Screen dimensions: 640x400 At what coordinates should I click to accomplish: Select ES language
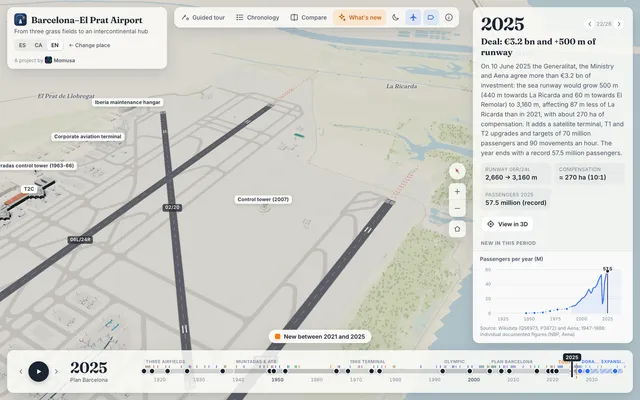(x=22, y=45)
